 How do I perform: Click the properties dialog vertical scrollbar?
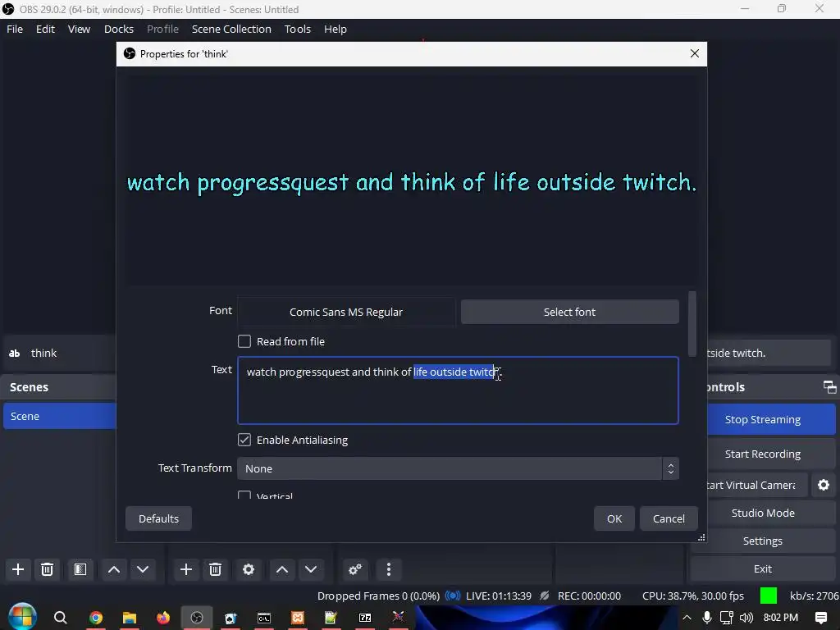click(692, 323)
